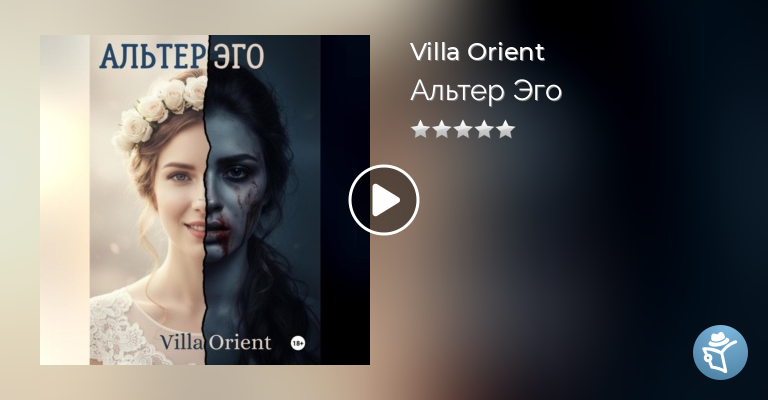Rate the book two stars

pos(442,130)
